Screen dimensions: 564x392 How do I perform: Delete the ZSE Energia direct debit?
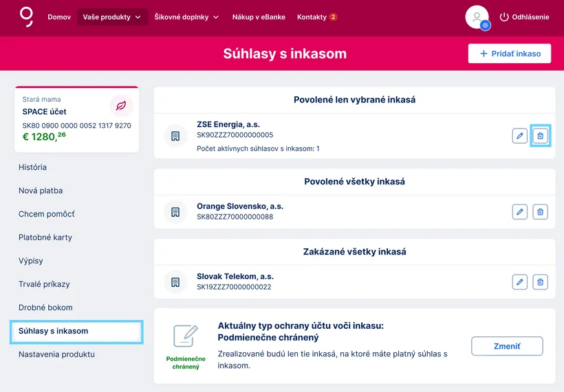tap(541, 135)
